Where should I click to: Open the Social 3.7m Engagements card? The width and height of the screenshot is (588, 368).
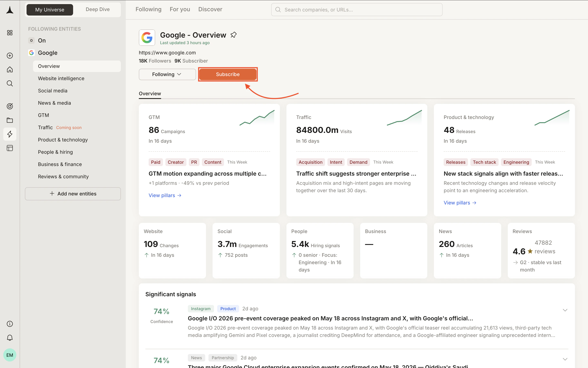(246, 250)
